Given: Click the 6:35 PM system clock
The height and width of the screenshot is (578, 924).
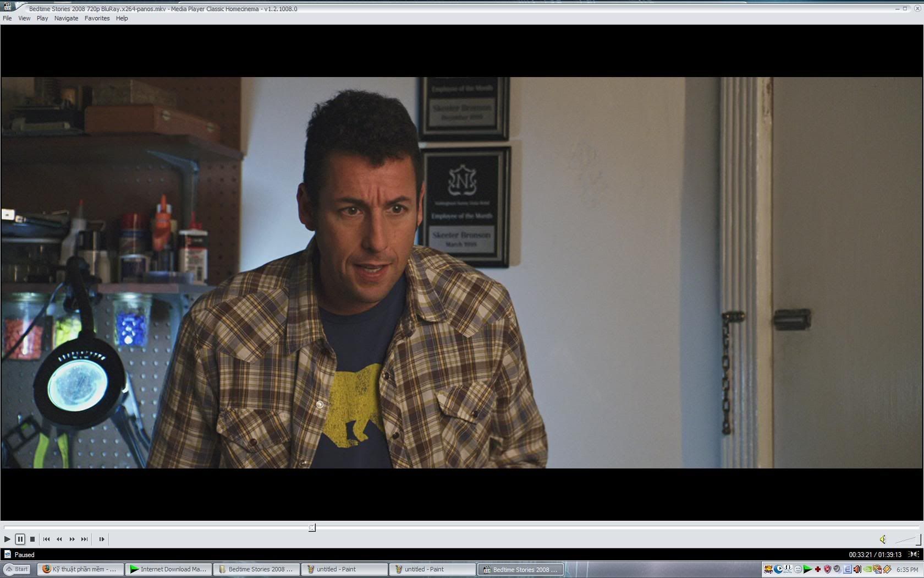Looking at the screenshot, I should [908, 570].
